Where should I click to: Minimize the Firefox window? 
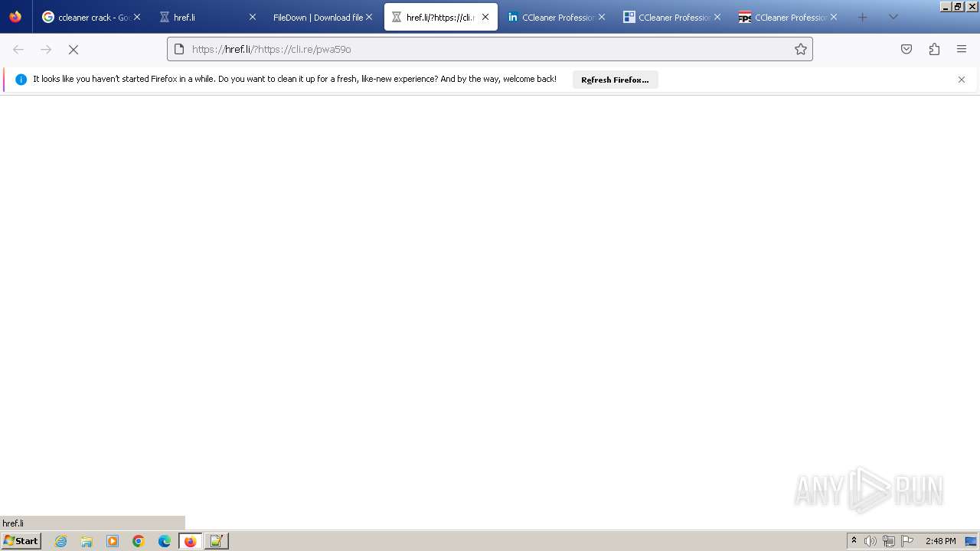tap(946, 6)
